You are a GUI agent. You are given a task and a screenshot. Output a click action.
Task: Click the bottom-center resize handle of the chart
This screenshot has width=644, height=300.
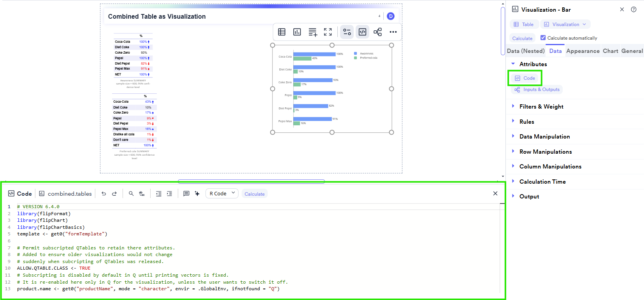[332, 132]
